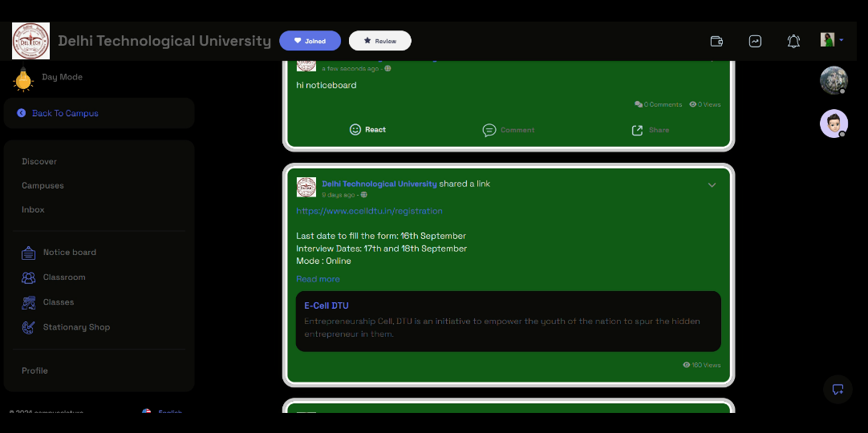Expand the shared link post options chevron

tap(712, 185)
